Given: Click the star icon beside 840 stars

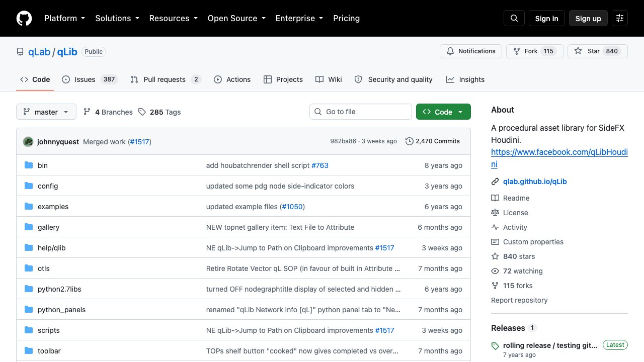Looking at the screenshot, I should [x=495, y=256].
